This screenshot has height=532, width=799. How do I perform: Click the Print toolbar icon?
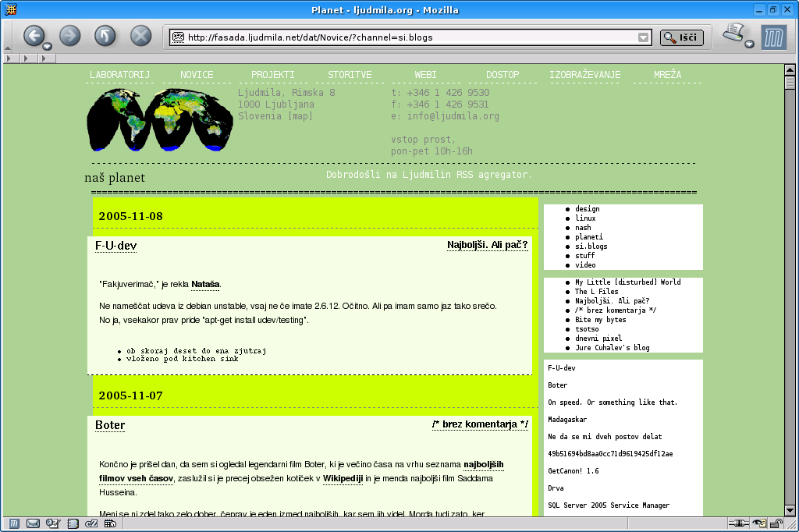click(733, 34)
